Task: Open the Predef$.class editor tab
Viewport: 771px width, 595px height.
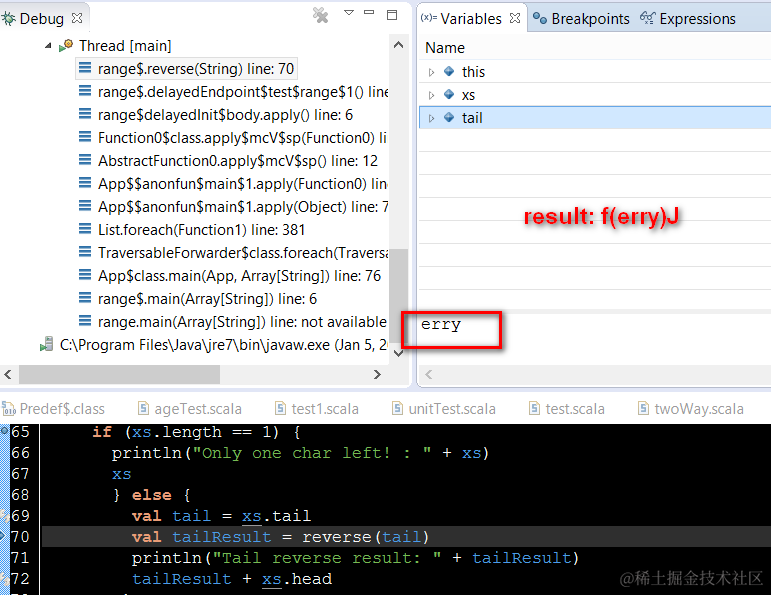Action: click(54, 409)
